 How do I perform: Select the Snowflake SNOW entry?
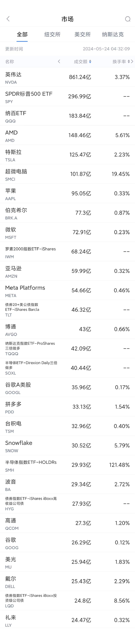click(x=67, y=445)
